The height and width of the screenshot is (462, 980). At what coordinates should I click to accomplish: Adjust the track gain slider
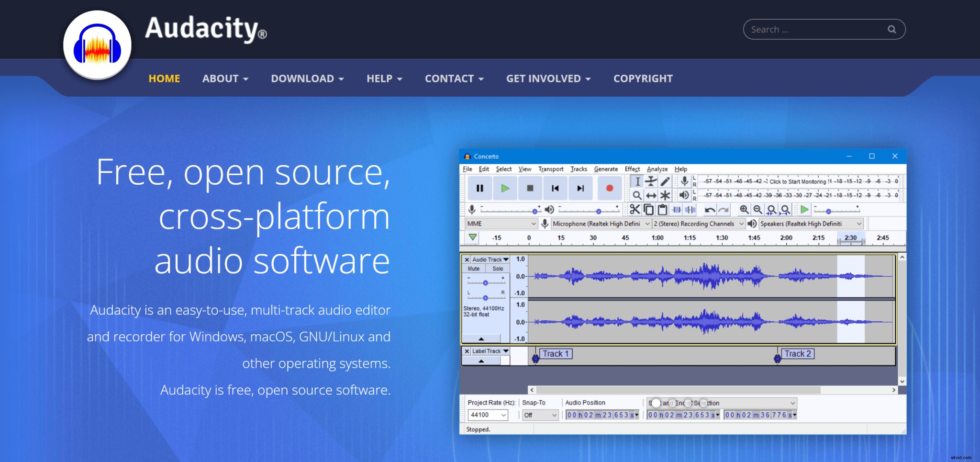click(486, 283)
